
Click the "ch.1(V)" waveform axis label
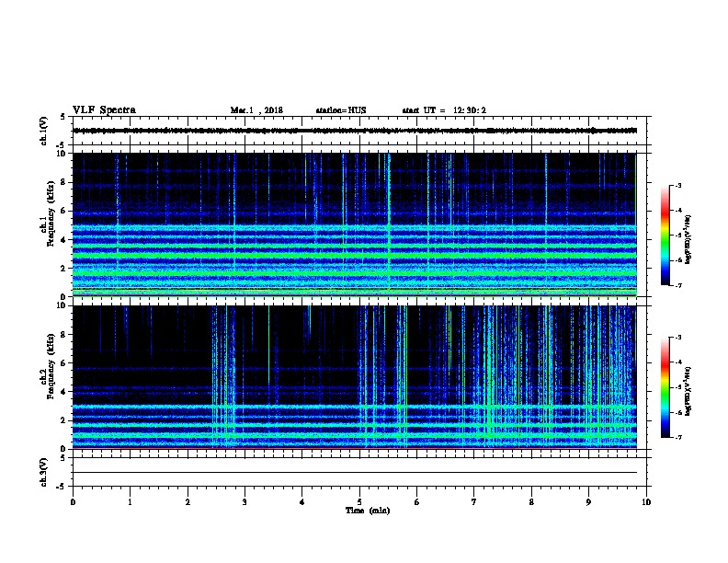[43, 131]
